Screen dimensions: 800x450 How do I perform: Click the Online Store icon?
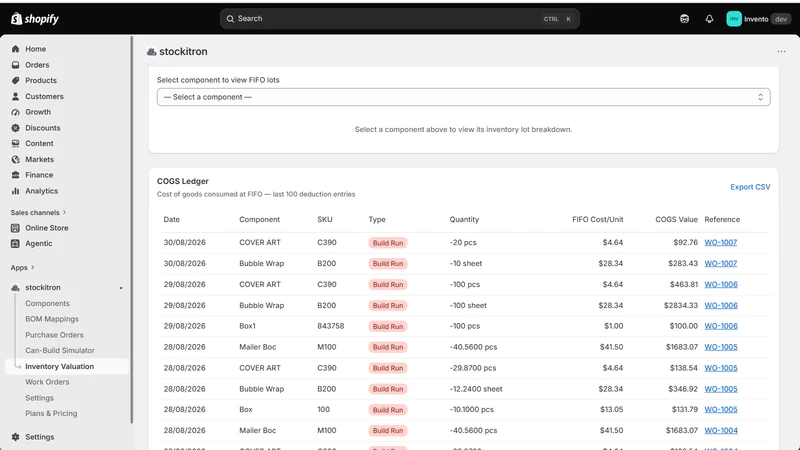[15, 228]
